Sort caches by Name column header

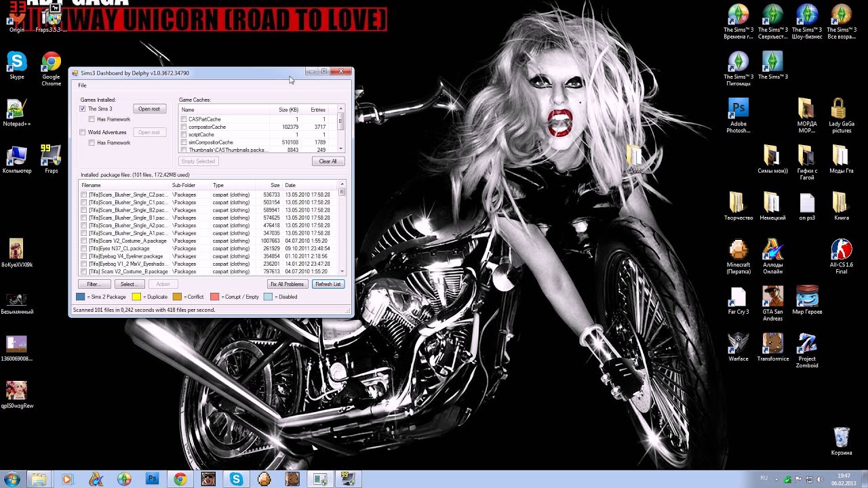[224, 110]
